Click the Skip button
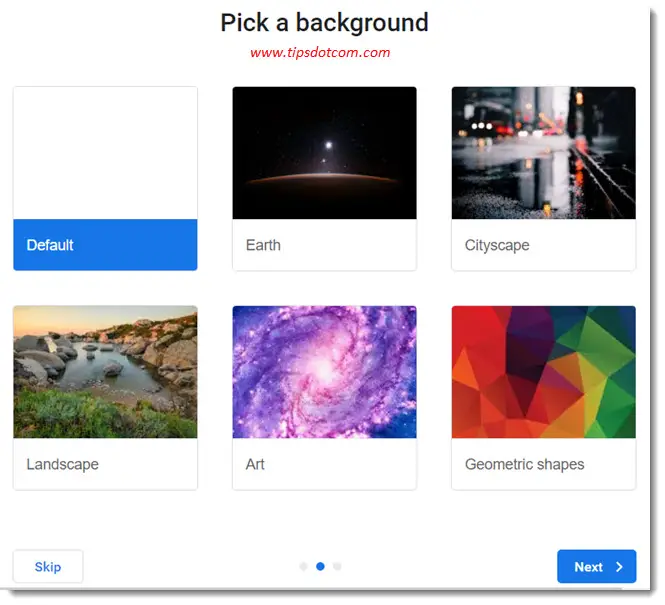The height and width of the screenshot is (605, 665). click(48, 566)
